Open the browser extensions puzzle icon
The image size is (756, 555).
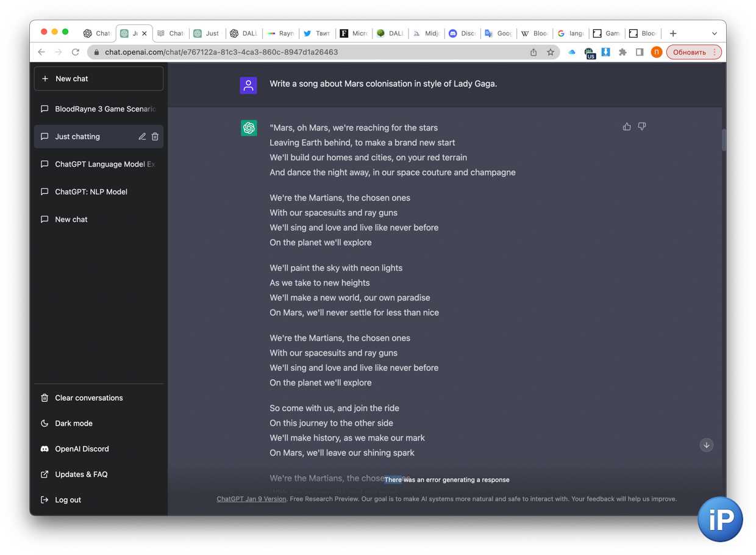tap(622, 52)
